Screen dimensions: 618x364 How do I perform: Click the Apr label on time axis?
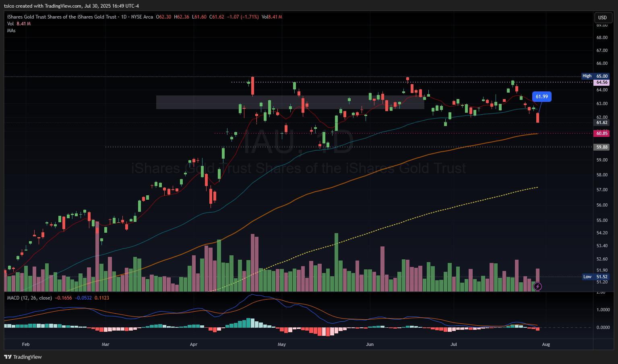click(x=194, y=344)
